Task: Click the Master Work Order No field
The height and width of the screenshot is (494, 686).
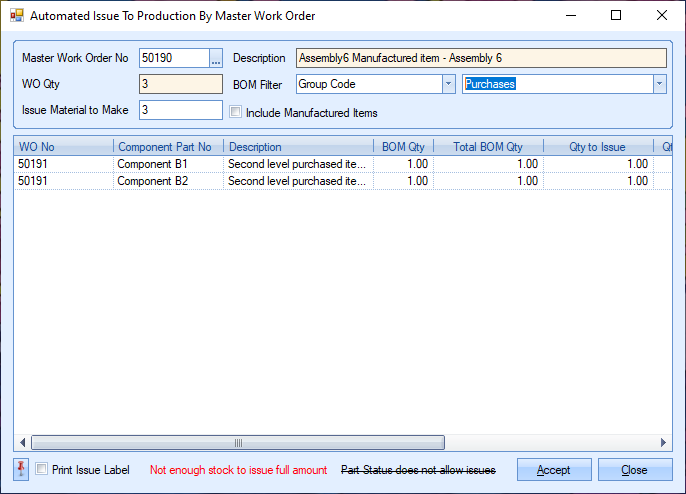Action: pos(173,58)
